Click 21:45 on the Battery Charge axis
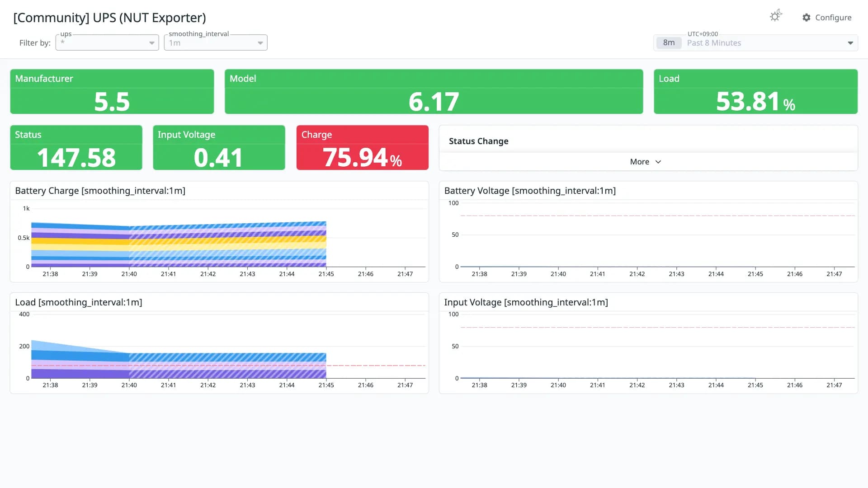The height and width of the screenshot is (488, 868). click(x=326, y=274)
